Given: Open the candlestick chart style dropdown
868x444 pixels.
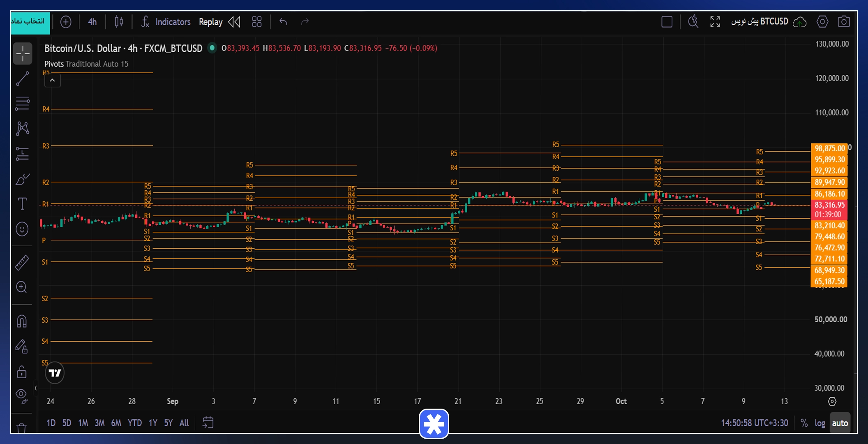Looking at the screenshot, I should click(x=119, y=22).
